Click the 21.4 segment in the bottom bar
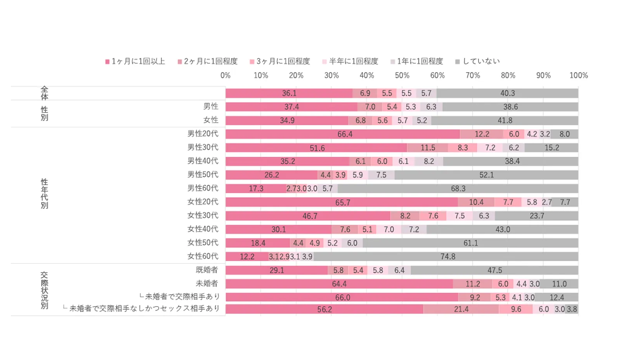The height and width of the screenshot is (364, 621). click(461, 309)
